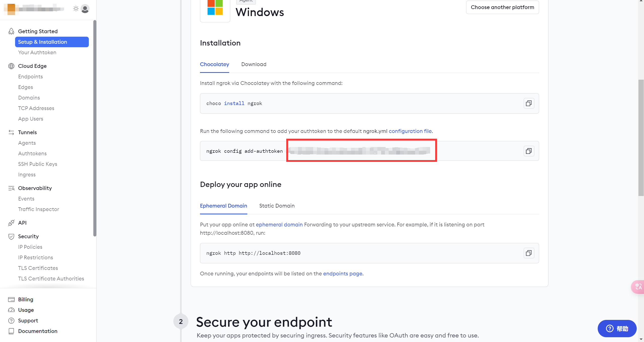Expand the Observability section
This screenshot has height=342, width=644.
(35, 188)
